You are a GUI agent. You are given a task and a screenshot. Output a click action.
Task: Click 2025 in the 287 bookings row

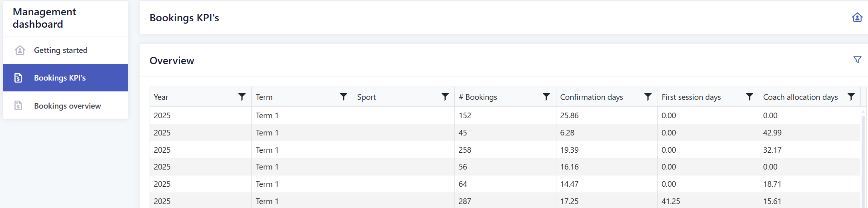(162, 201)
